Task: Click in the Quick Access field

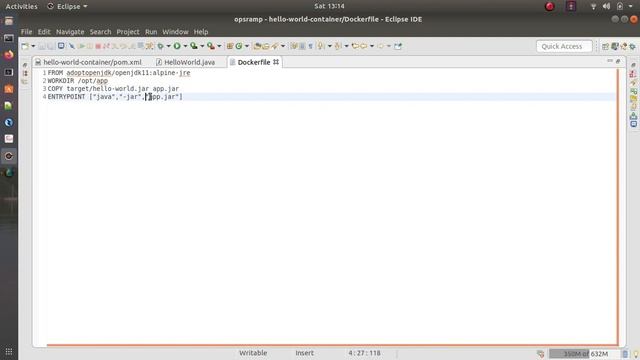Action: click(564, 47)
